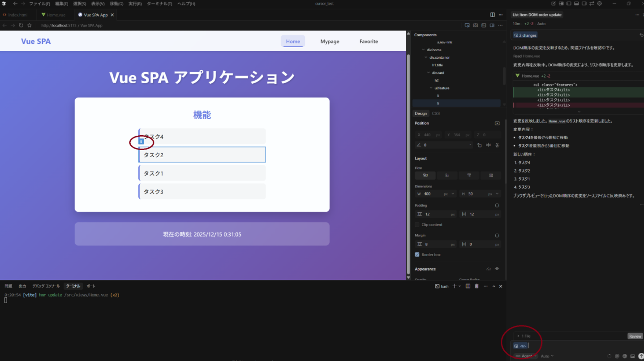Open the Auto model dropdown

tap(547, 356)
